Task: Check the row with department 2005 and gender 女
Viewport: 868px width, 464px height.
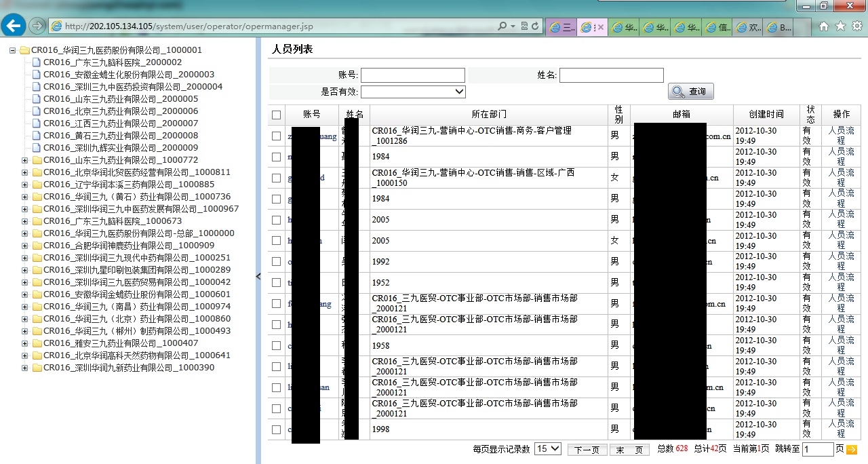Action: pyautogui.click(x=276, y=241)
